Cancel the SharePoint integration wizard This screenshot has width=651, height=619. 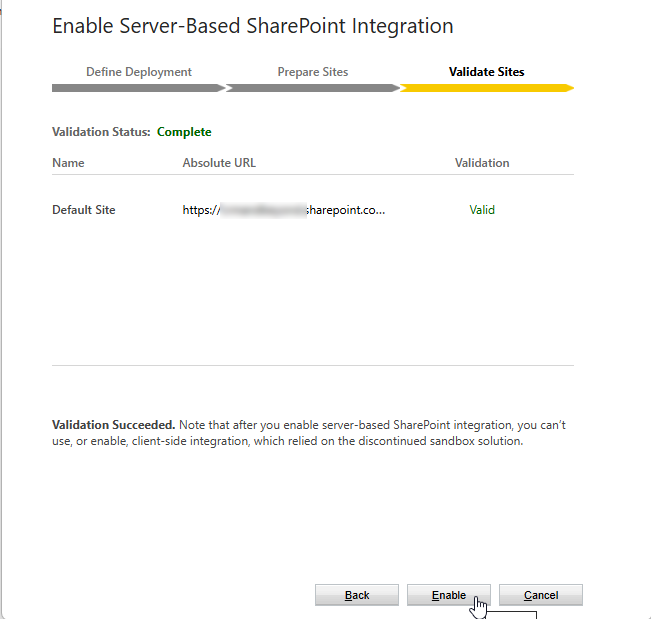tap(541, 595)
